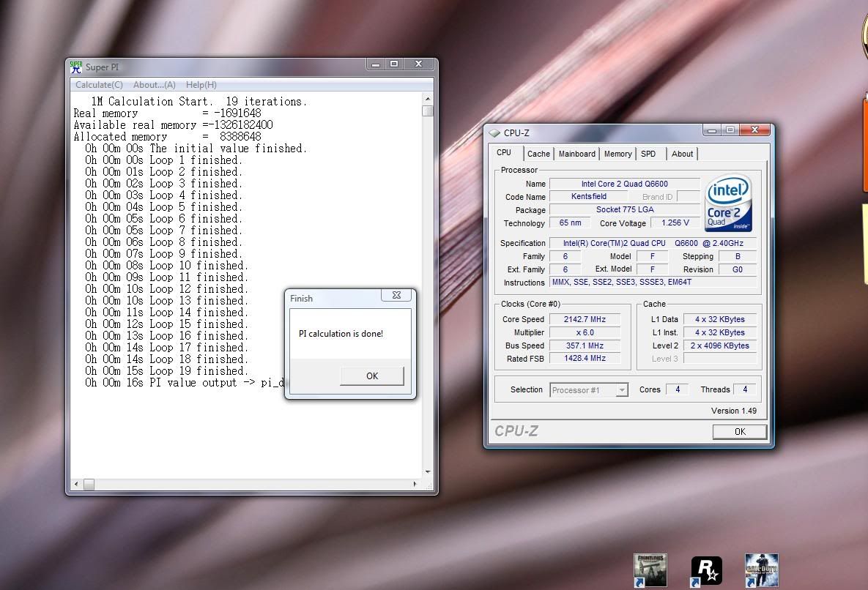The width and height of the screenshot is (868, 590).
Task: Click the Super PI vertical scrollbar thumb
Action: click(427, 111)
